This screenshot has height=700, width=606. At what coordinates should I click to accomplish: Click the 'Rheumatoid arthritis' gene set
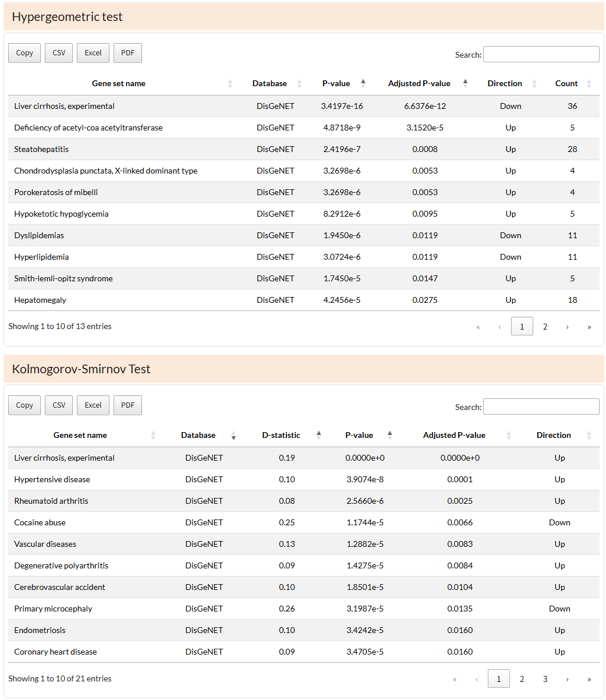click(x=51, y=501)
